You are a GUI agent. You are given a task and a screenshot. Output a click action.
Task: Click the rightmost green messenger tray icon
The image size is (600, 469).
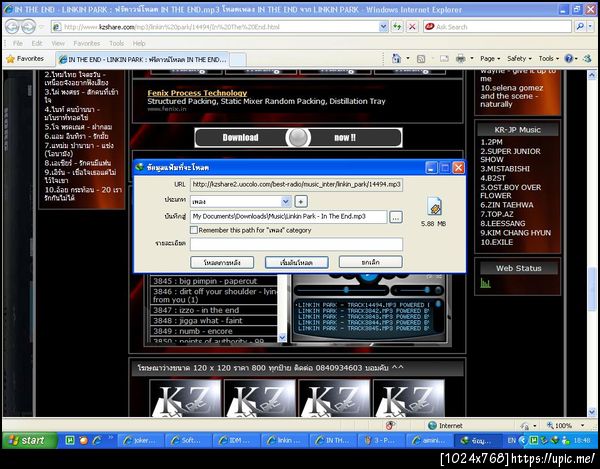[566, 440]
